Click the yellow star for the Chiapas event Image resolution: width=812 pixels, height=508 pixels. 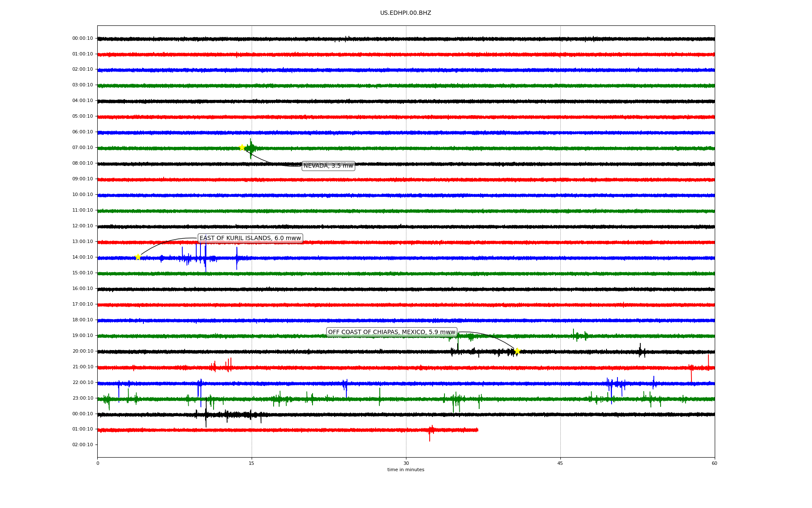pos(517,351)
